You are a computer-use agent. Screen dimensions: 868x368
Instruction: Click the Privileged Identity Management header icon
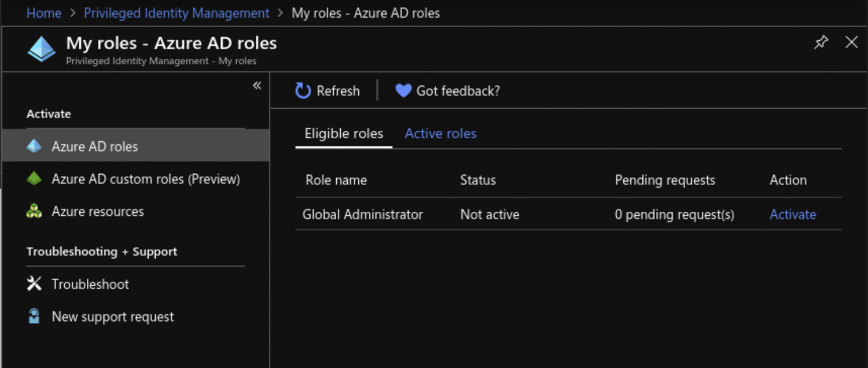pyautogui.click(x=42, y=49)
